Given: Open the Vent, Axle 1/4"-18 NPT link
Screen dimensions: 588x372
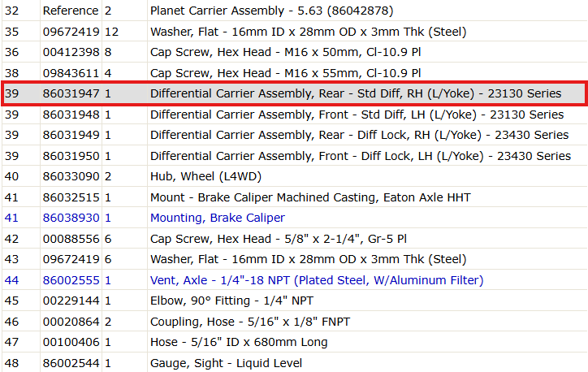Looking at the screenshot, I should pos(317,280).
